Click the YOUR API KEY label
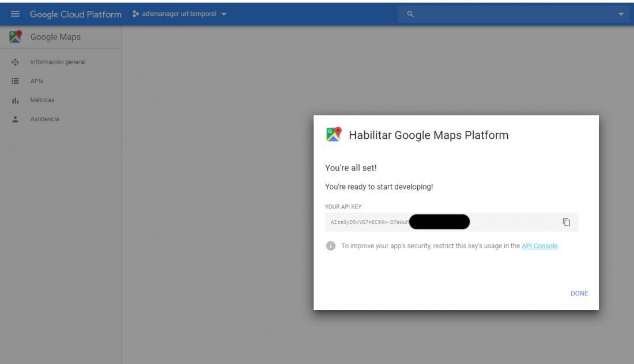The height and width of the screenshot is (364, 634). pyautogui.click(x=343, y=206)
